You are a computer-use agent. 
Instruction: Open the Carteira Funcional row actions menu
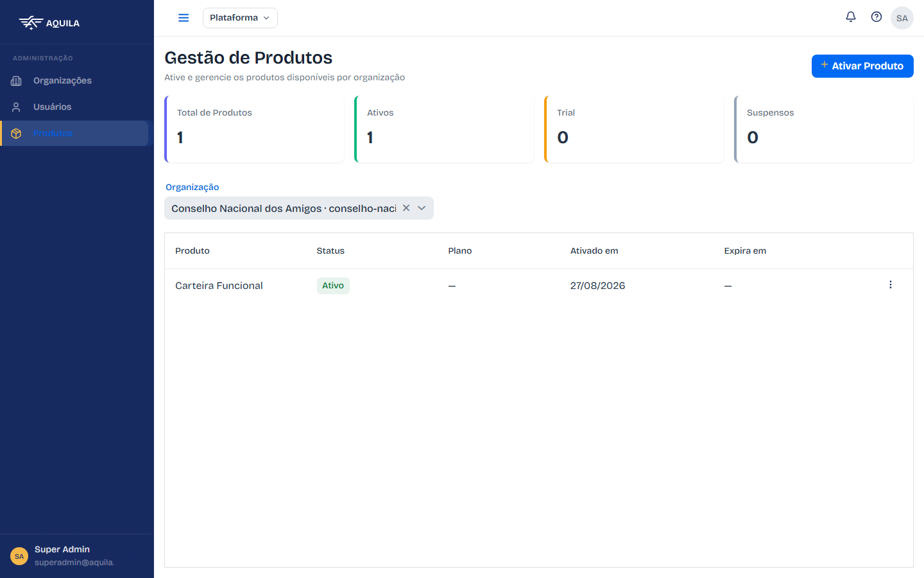(x=891, y=285)
